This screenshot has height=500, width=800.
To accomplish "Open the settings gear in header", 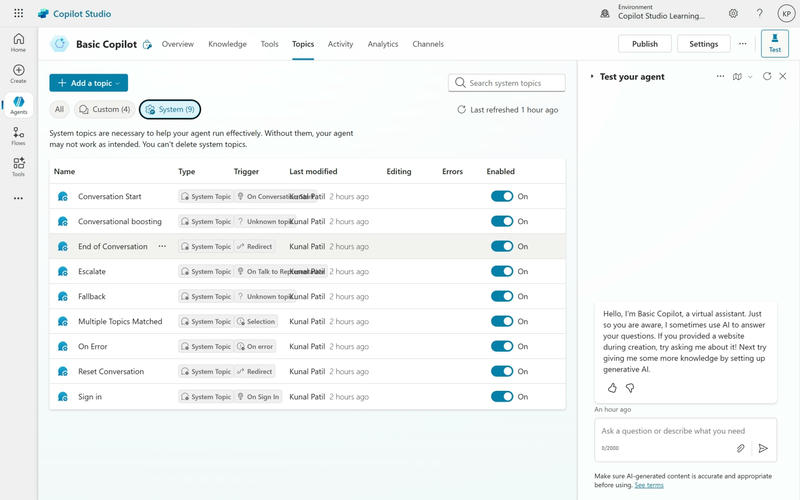I will click(x=733, y=14).
